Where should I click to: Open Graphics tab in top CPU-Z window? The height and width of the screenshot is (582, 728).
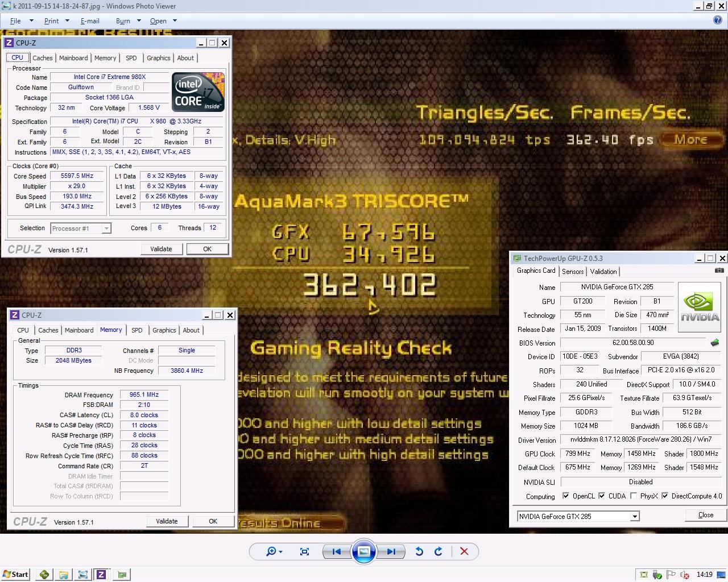click(158, 58)
